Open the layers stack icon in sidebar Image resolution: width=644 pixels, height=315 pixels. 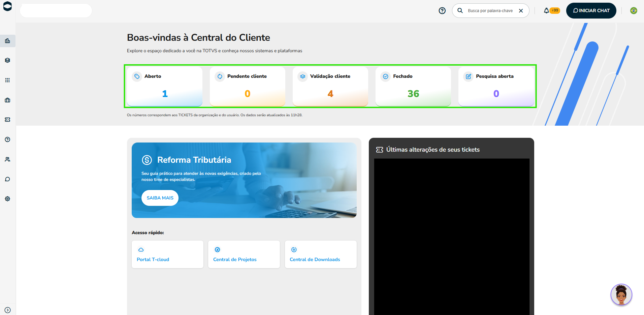tap(7, 60)
